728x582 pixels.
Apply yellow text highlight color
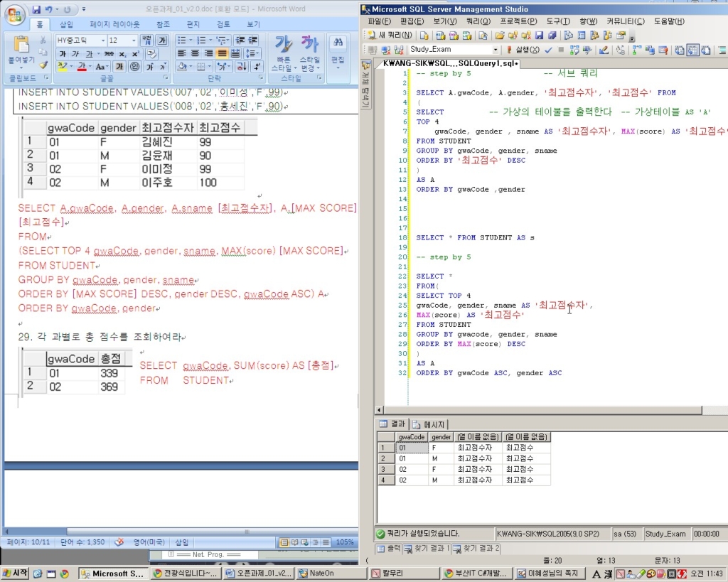pos(63,67)
